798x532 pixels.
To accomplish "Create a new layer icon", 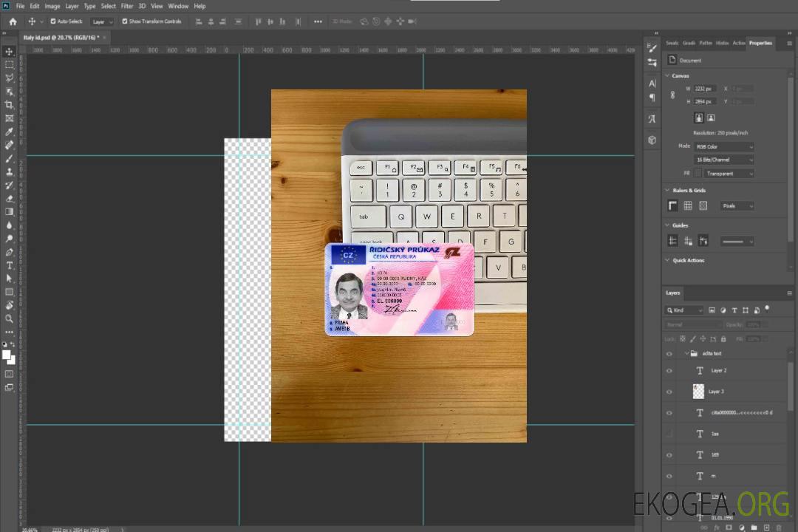I will 766,528.
